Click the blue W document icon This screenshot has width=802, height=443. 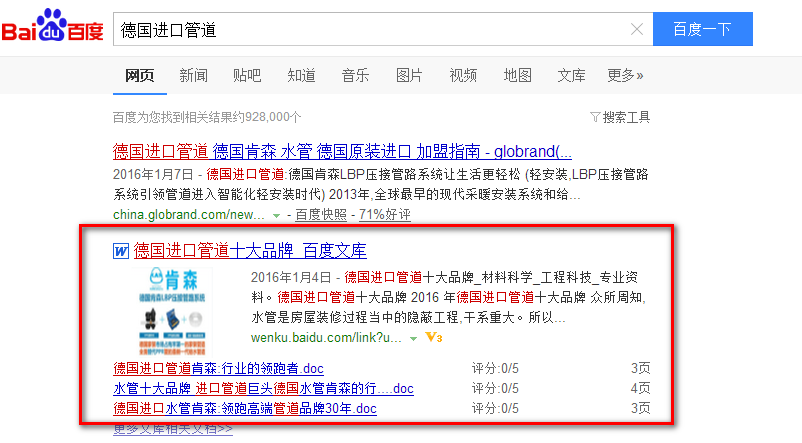[120, 251]
